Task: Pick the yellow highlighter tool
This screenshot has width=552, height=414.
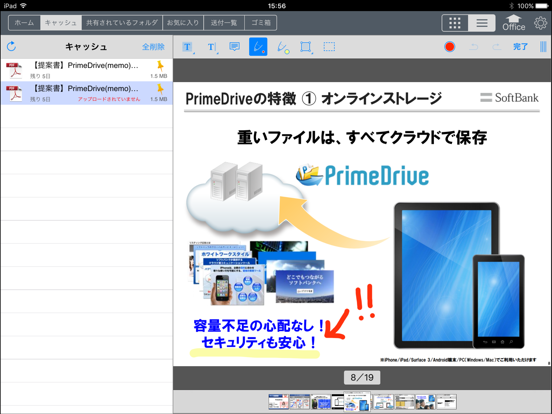Action: coord(282,47)
